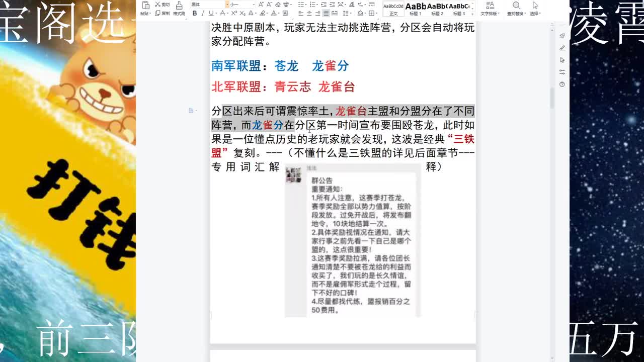Viewport: 644px width, 362px height.
Task: Apply a numbered list
Action: [x=313, y=5]
